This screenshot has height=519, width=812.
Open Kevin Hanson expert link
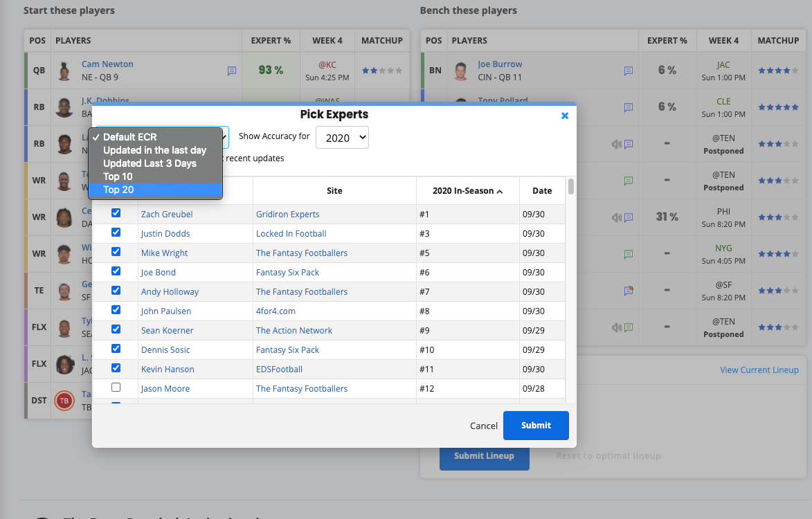168,370
